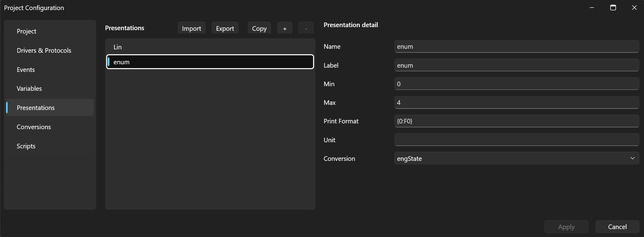Edit the Label field
The width and height of the screenshot is (644, 237).
coord(517,65)
